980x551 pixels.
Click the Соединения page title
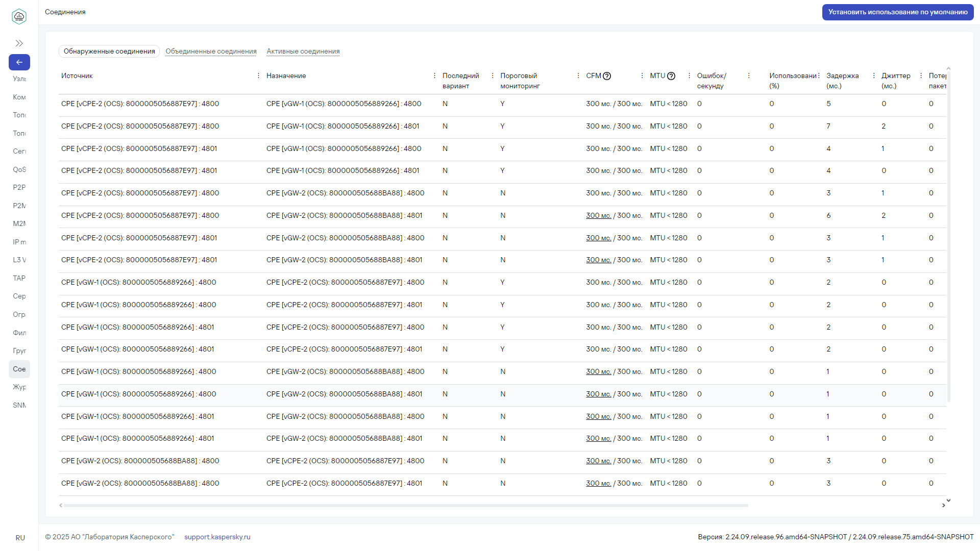click(65, 12)
